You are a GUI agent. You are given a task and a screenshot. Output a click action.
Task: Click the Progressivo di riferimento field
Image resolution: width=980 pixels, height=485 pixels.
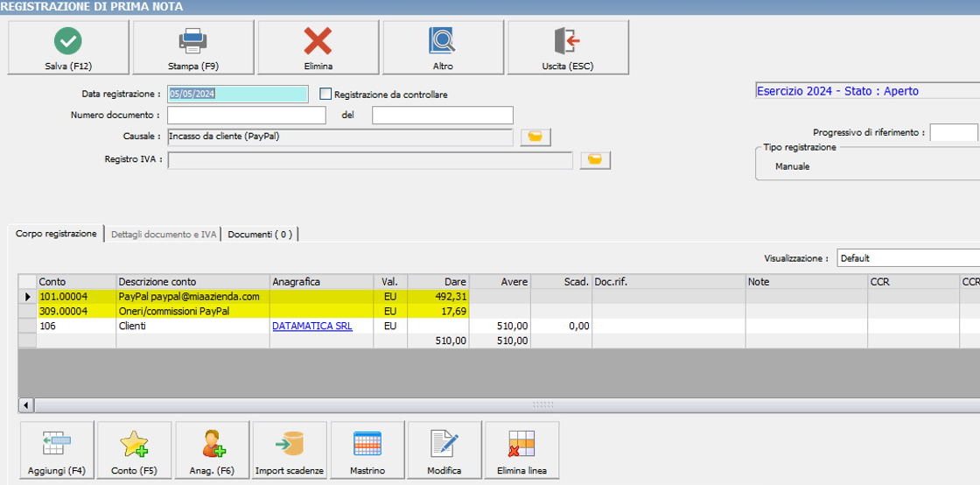[954, 132]
